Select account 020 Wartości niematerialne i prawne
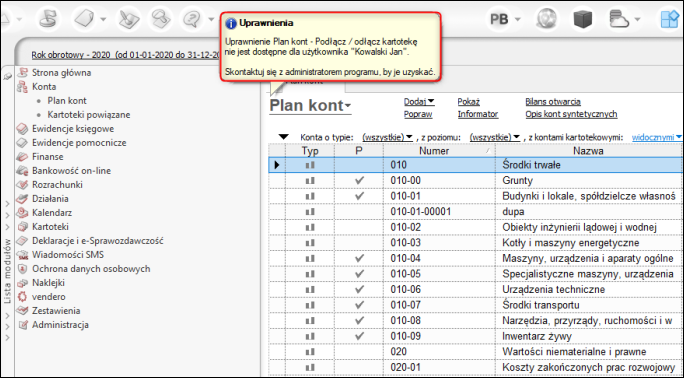Image resolution: width=684 pixels, height=378 pixels. coord(476,352)
